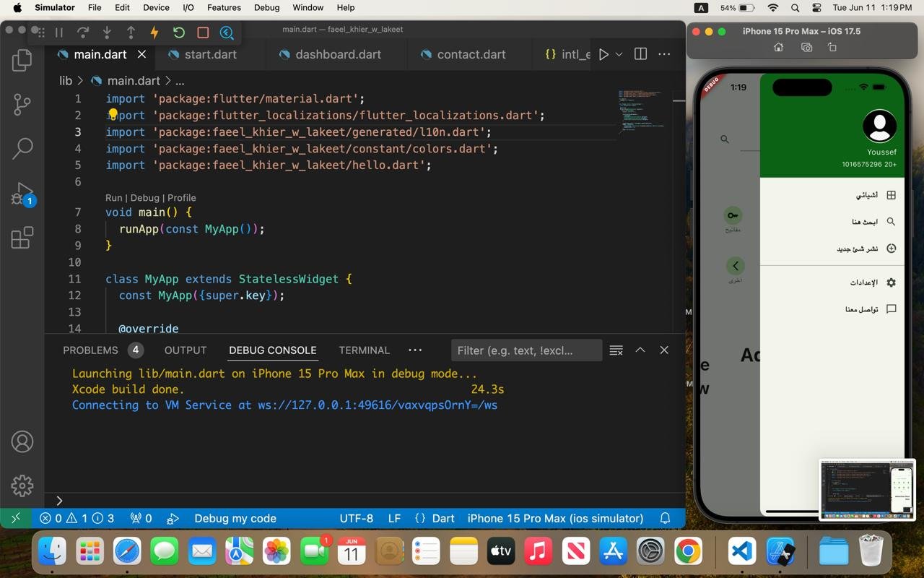Click the debug console filter input field
The width and height of the screenshot is (924, 578).
click(526, 350)
